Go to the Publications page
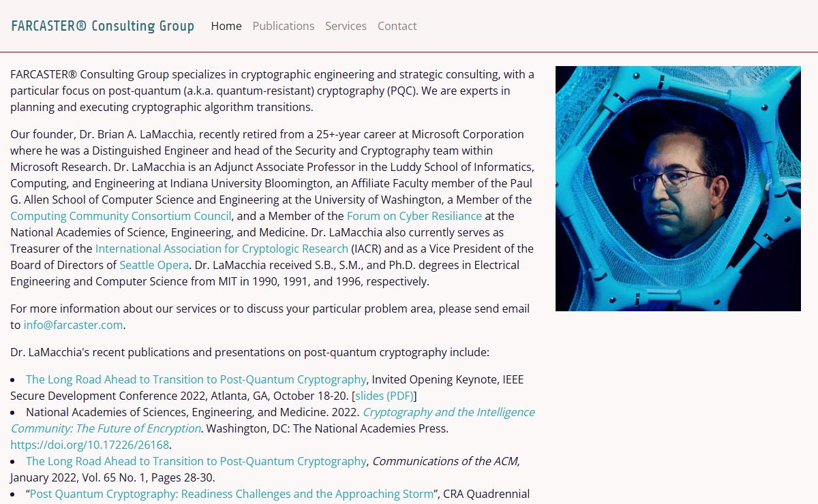 point(284,26)
